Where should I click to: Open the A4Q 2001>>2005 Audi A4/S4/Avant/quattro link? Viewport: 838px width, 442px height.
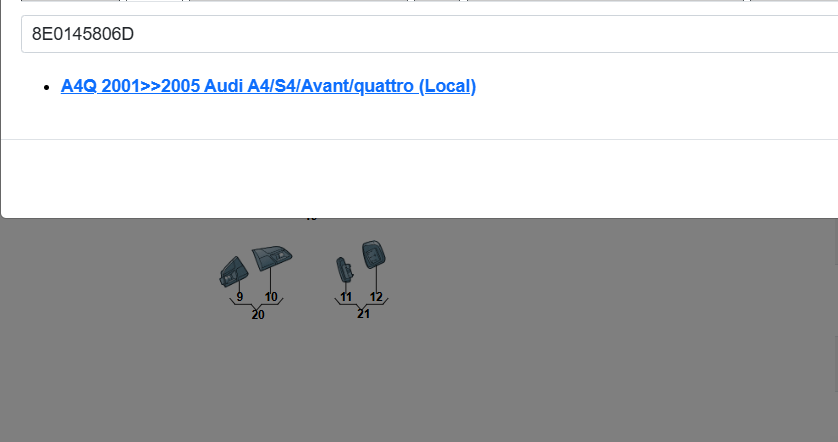268,86
